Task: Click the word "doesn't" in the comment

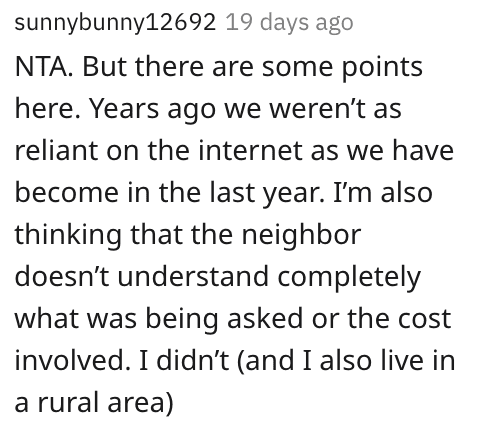Action: click(62, 277)
